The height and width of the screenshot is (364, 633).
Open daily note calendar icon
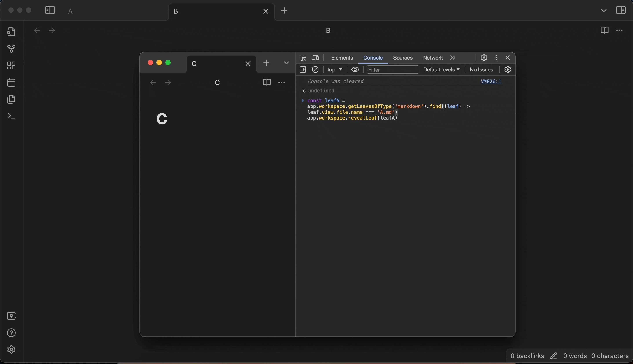11,82
